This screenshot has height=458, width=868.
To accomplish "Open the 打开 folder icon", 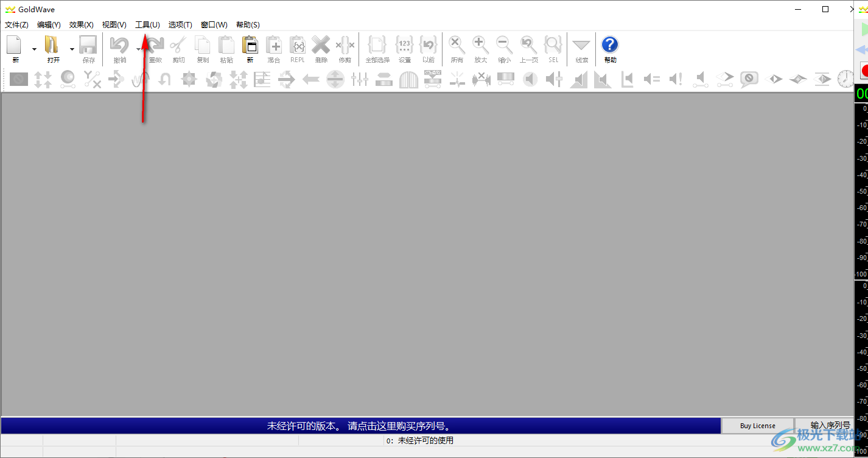I will [54, 49].
